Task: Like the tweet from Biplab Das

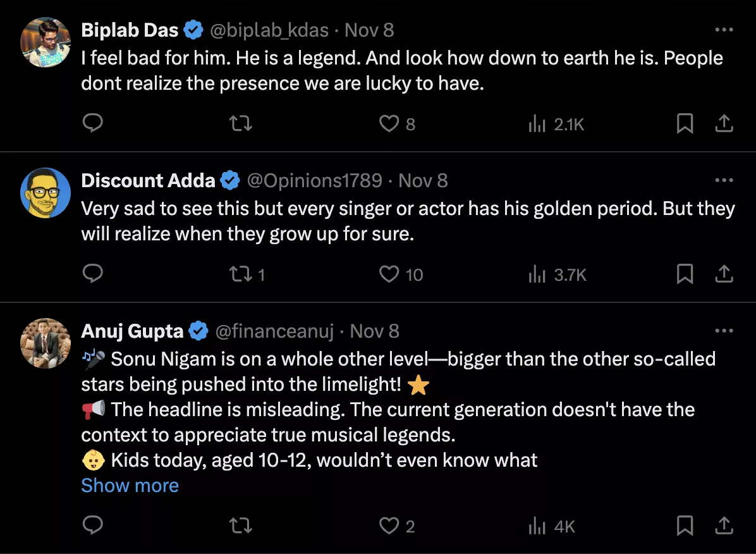Action: tap(389, 124)
